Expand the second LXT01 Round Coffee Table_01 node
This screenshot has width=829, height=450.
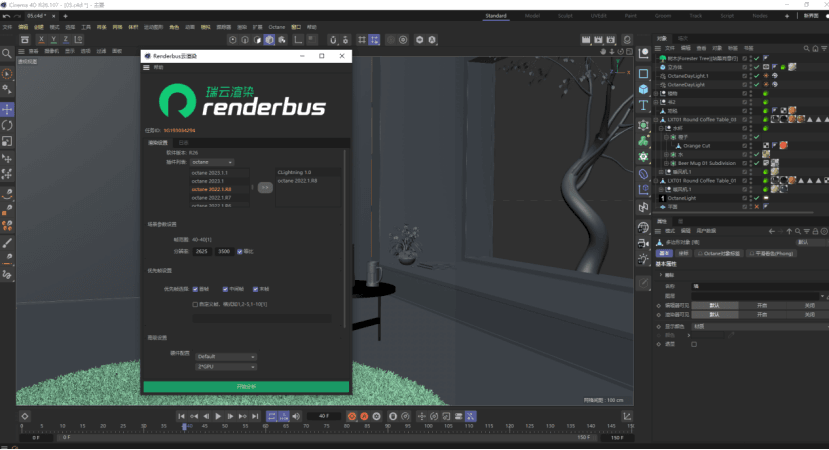click(x=656, y=181)
